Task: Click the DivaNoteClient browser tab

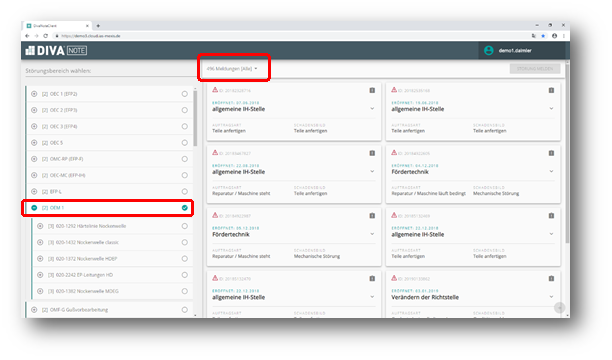Action: coord(57,26)
